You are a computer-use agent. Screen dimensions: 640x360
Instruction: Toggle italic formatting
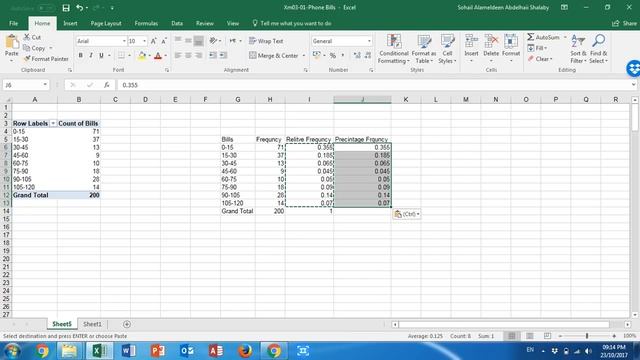point(91,55)
